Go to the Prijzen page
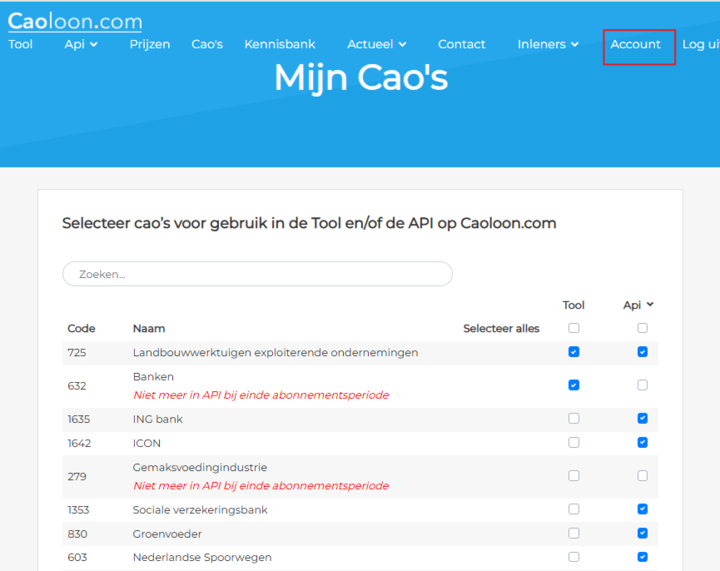 (150, 44)
